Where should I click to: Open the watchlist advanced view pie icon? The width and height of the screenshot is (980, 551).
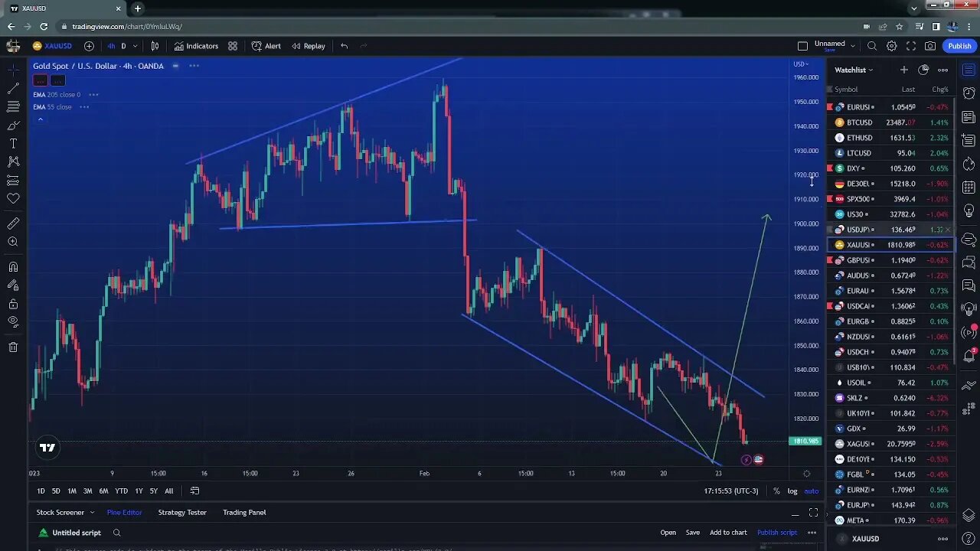pyautogui.click(x=923, y=70)
